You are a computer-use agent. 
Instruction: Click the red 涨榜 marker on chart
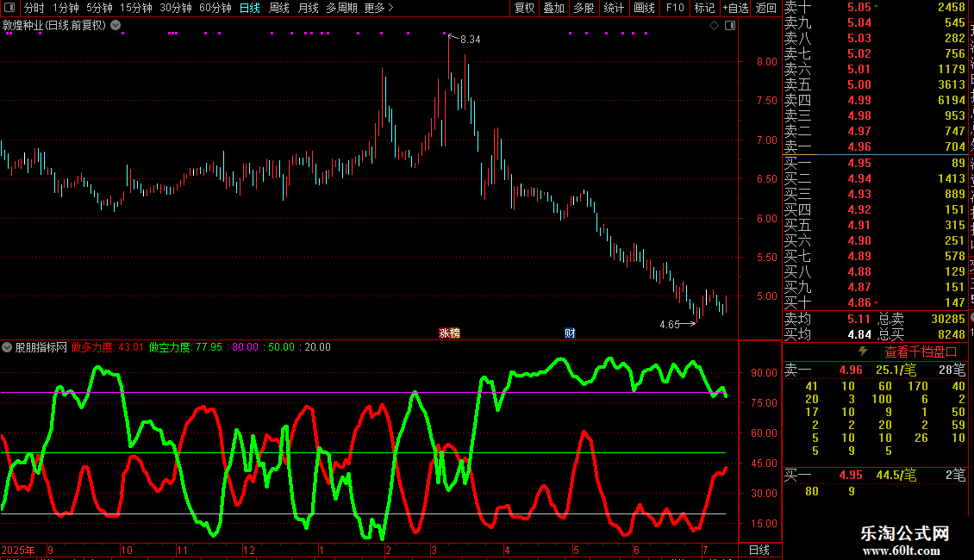click(449, 333)
